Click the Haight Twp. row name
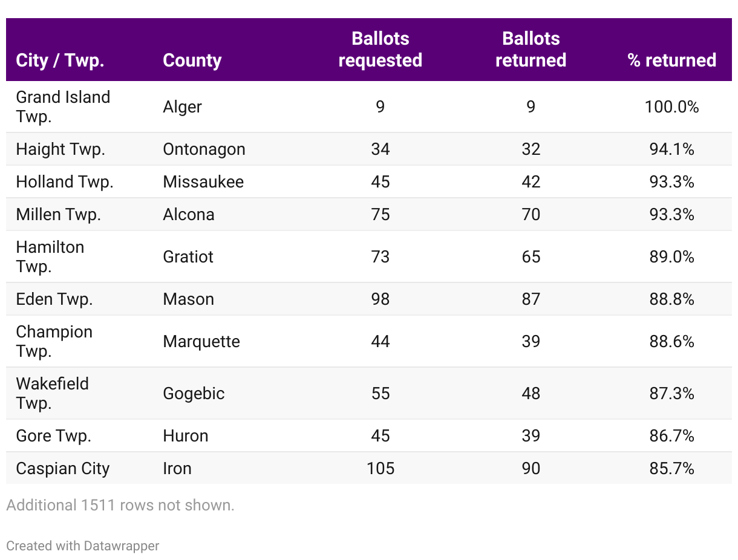Screen dimensions: 738x560 click(x=60, y=149)
